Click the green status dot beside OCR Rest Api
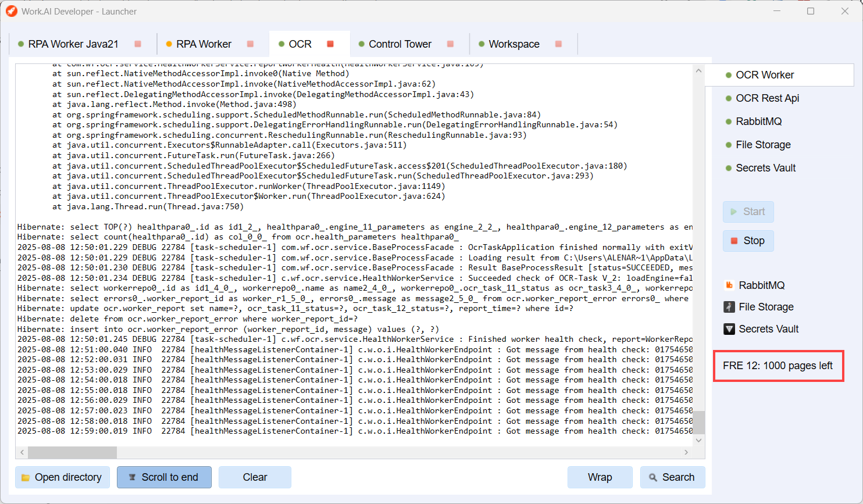The image size is (863, 504). (x=729, y=98)
